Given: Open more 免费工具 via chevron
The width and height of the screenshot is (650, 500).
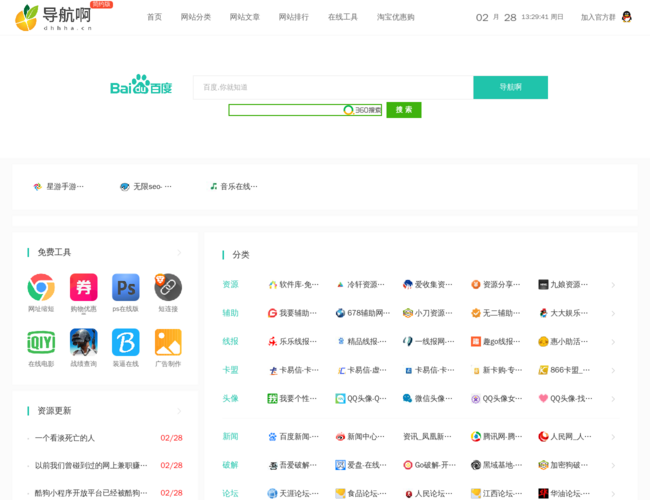Looking at the screenshot, I should pyautogui.click(x=179, y=252).
